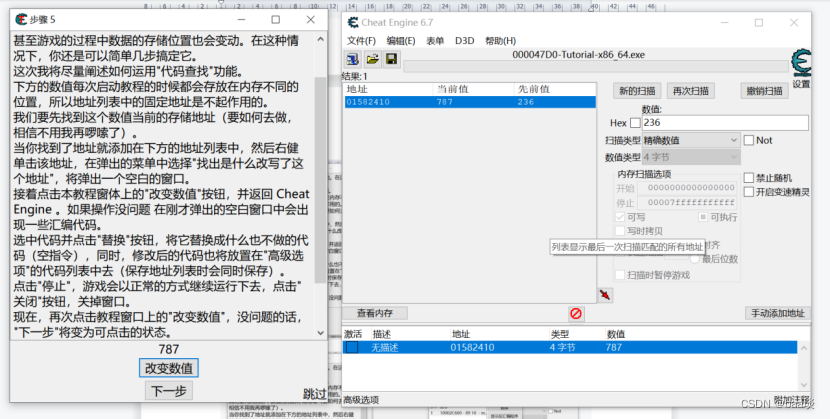Click the 数值 input field containing 236

(x=725, y=123)
